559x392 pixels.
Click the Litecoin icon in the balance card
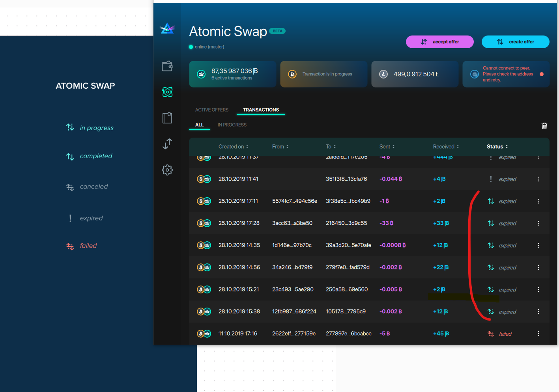pos(383,74)
